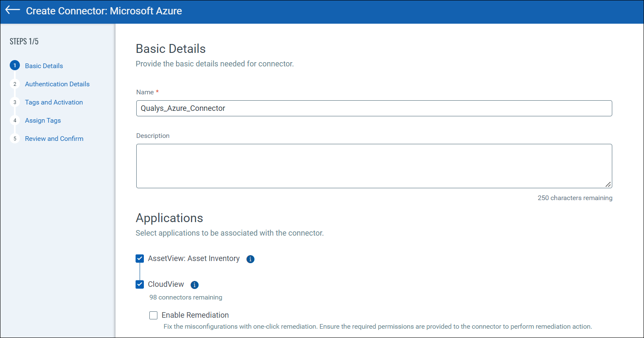
Task: Click step 5 circle for Review and Confirm
Action: click(15, 138)
